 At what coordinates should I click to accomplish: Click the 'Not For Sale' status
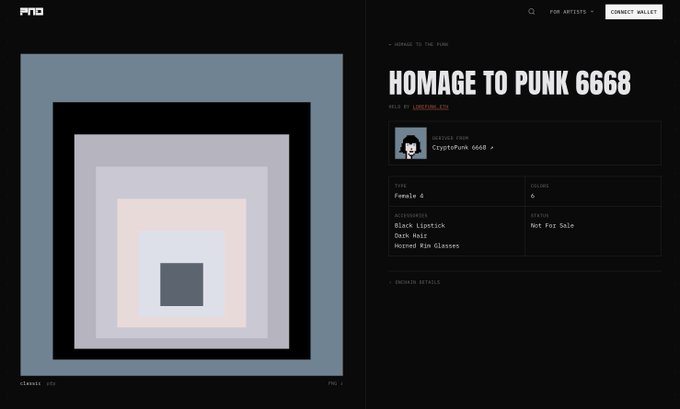tap(552, 226)
